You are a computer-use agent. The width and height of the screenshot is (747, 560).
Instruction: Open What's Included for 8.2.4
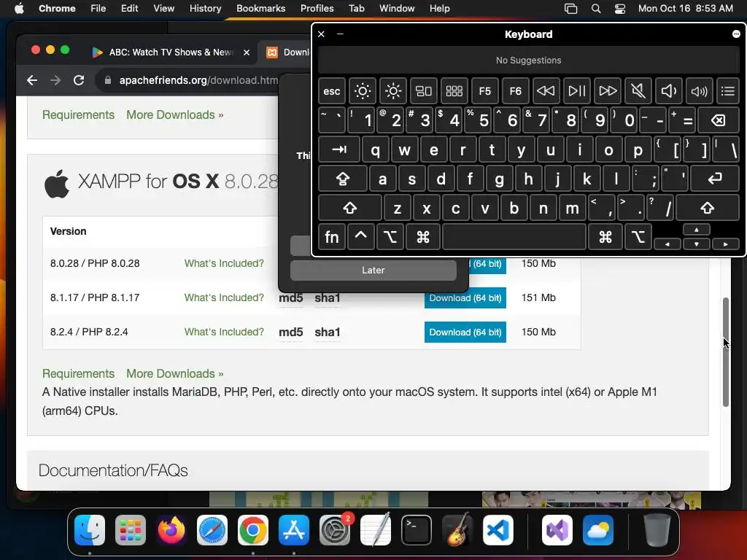coord(224,332)
